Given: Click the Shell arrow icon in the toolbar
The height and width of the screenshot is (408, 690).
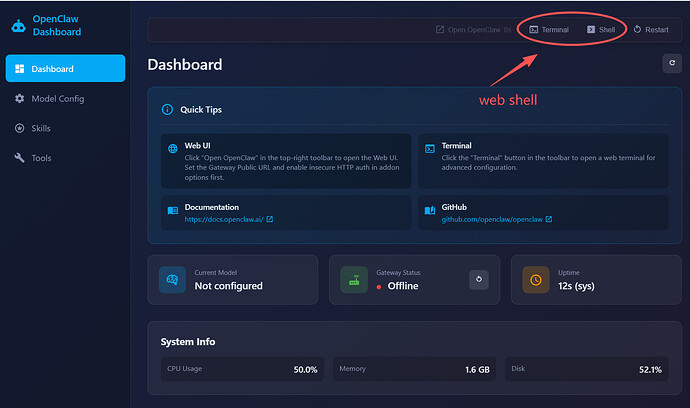Looking at the screenshot, I should 591,29.
